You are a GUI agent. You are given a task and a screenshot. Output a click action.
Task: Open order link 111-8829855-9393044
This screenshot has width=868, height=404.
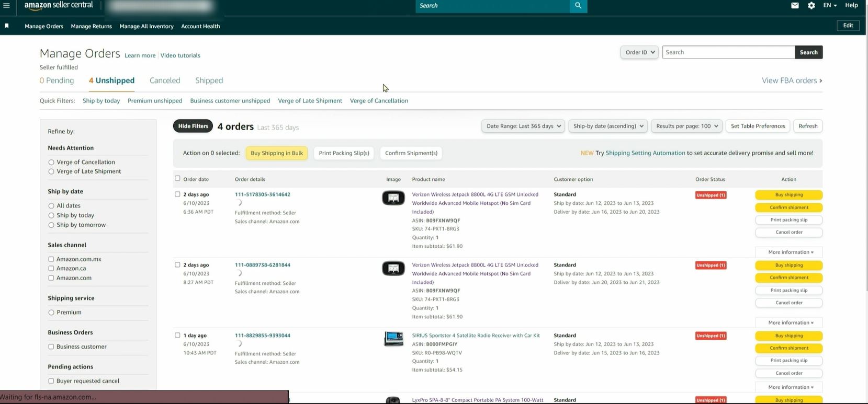click(x=263, y=336)
